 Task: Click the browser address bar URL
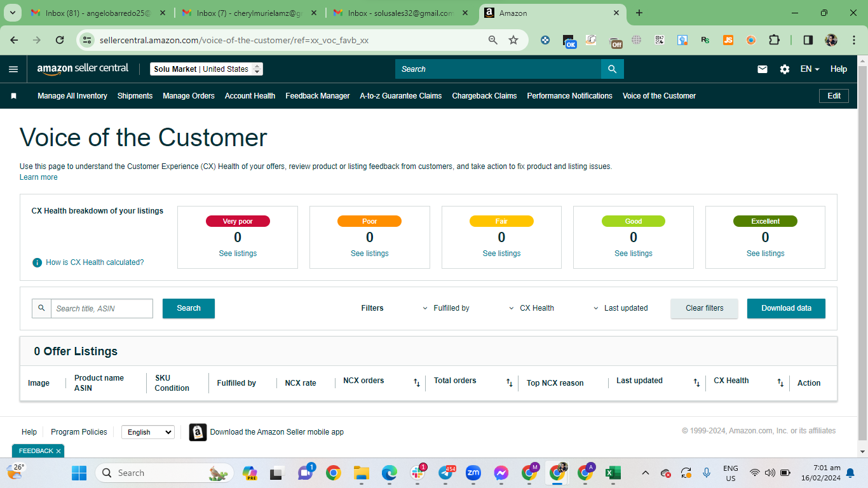234,40
